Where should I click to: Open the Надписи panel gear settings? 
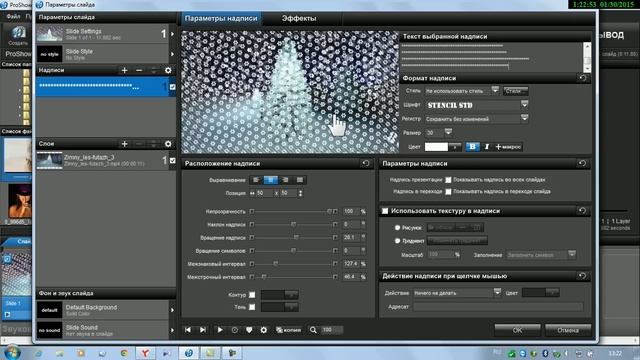[x=168, y=70]
